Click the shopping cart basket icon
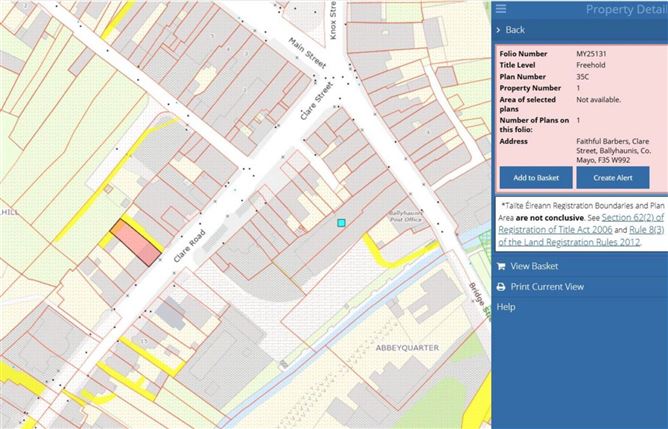Image resolution: width=668 pixels, height=429 pixels. [501, 266]
